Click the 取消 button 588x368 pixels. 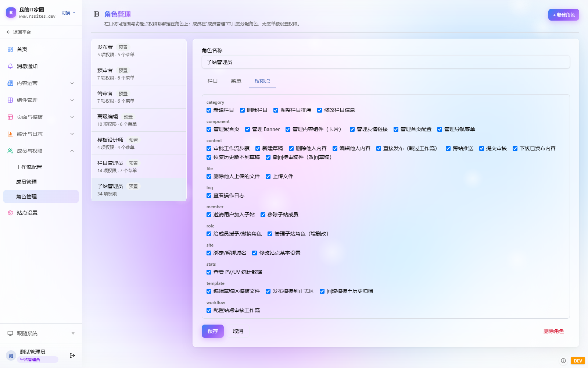coord(238,331)
